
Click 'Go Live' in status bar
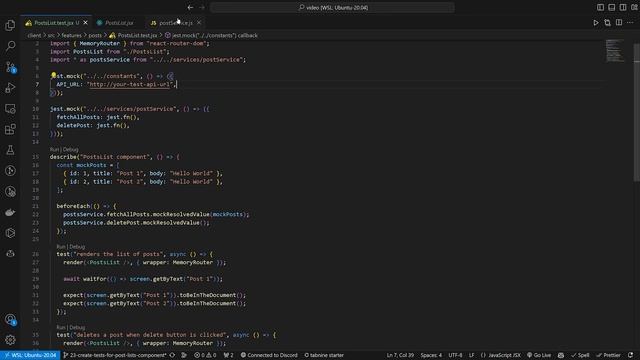(x=539, y=355)
